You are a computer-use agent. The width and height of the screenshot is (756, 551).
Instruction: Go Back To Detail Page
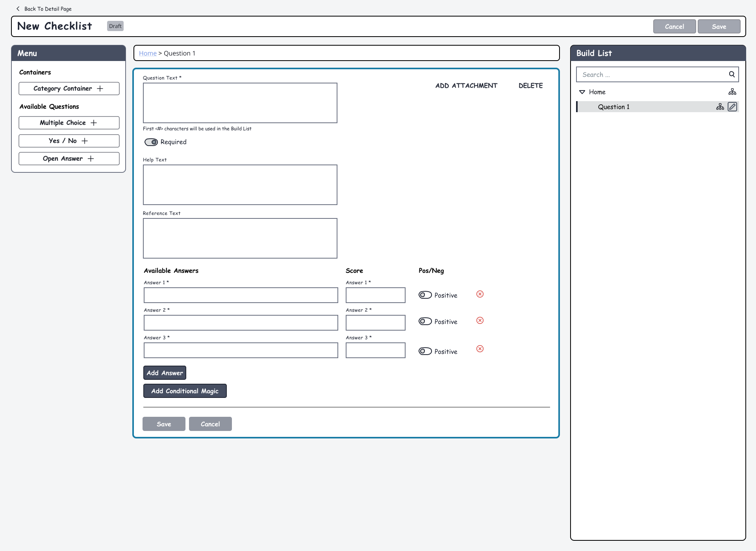(x=48, y=9)
